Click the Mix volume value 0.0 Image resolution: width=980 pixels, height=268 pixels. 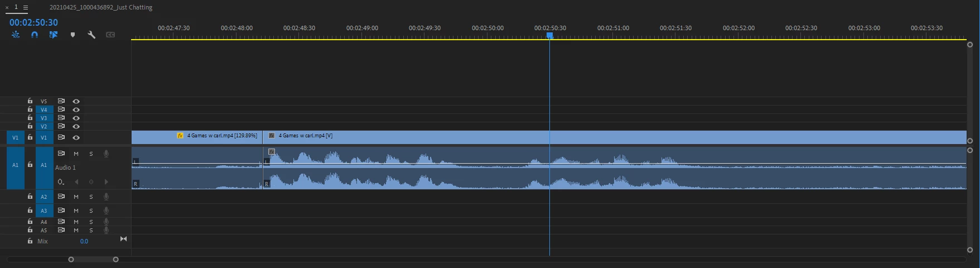pos(84,241)
